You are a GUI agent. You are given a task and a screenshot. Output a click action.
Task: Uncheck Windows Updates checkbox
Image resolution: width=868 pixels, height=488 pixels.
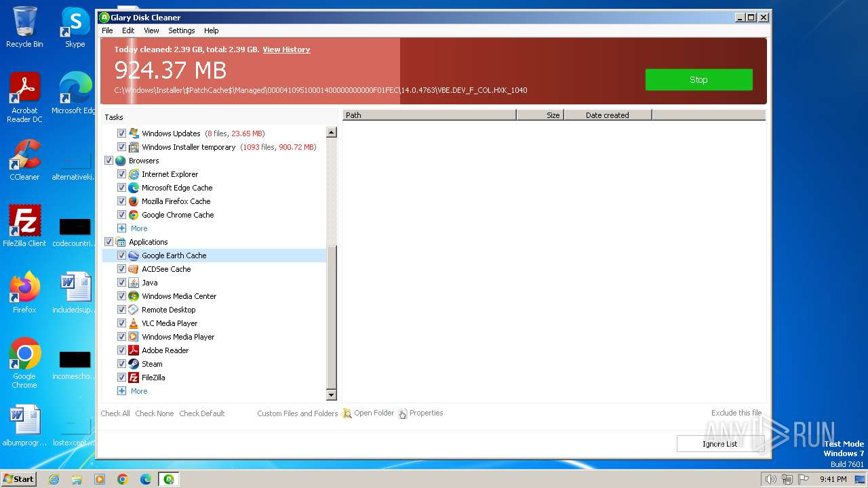click(x=122, y=134)
